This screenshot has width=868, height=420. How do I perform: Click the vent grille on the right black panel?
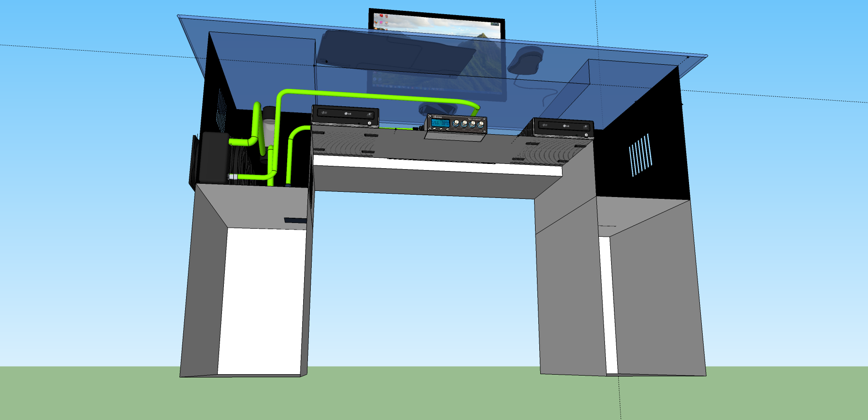point(640,154)
